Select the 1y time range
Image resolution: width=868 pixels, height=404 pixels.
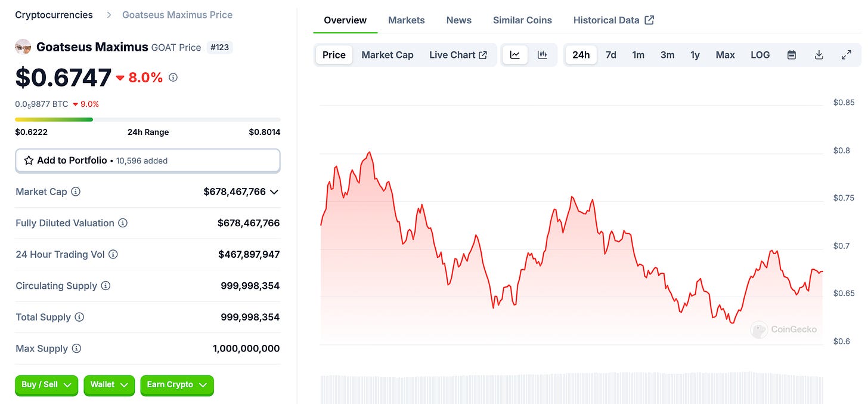pyautogui.click(x=695, y=55)
